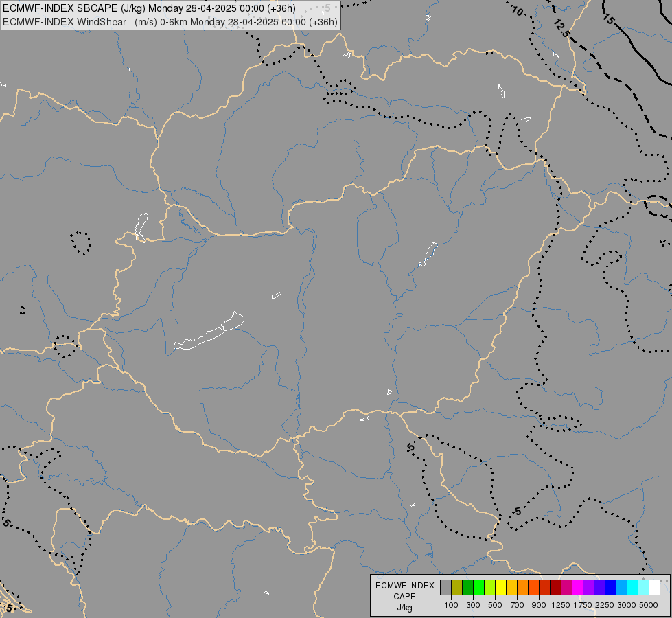Click the 15 wind shear contour label
Viewport: 672px width, 618px height.
coord(607,19)
